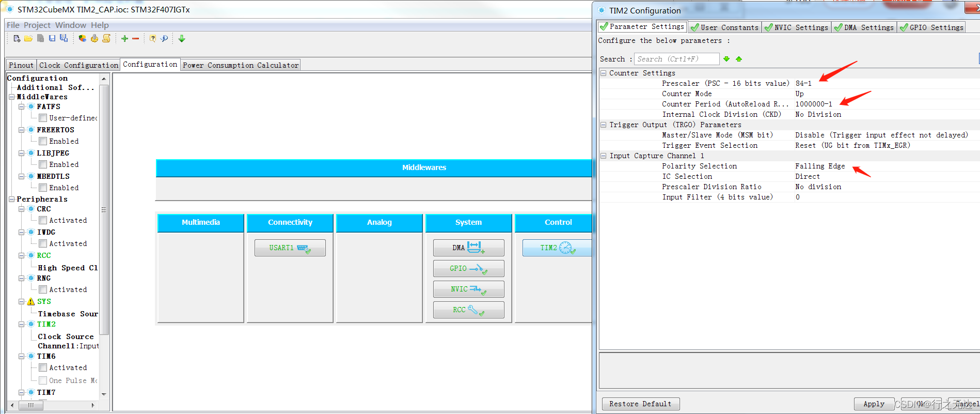Image resolution: width=980 pixels, height=414 pixels.
Task: Enable the FREERTOS checkbox
Action: (43, 141)
